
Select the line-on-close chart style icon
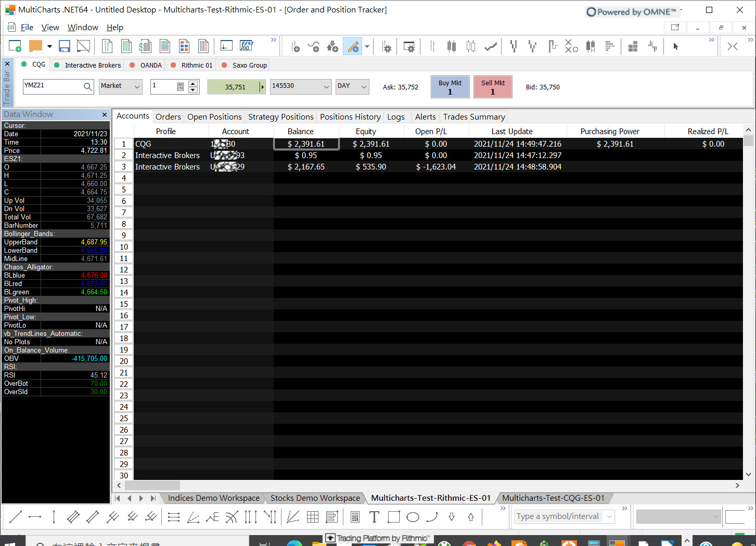[x=491, y=47]
